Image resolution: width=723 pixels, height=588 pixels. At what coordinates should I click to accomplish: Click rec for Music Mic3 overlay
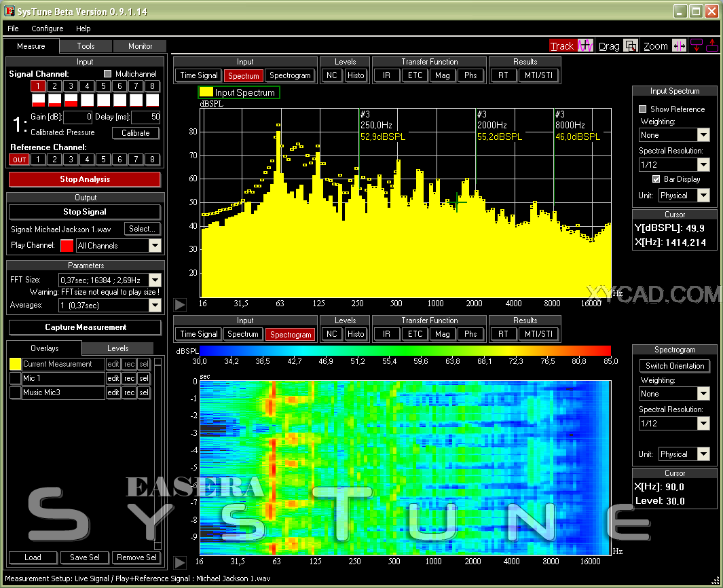pos(129,392)
